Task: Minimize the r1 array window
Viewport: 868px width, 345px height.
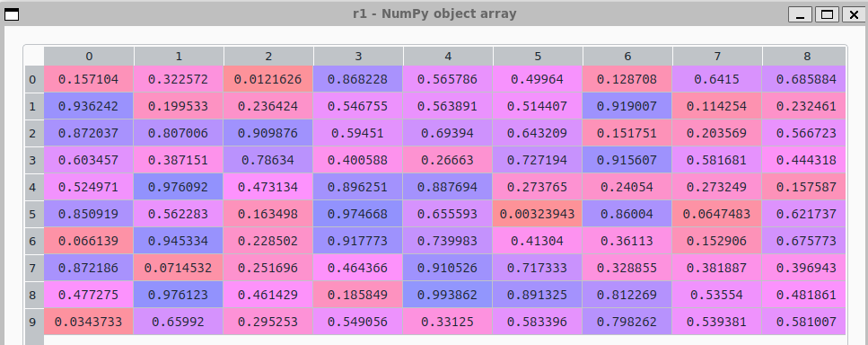Action: (800, 14)
